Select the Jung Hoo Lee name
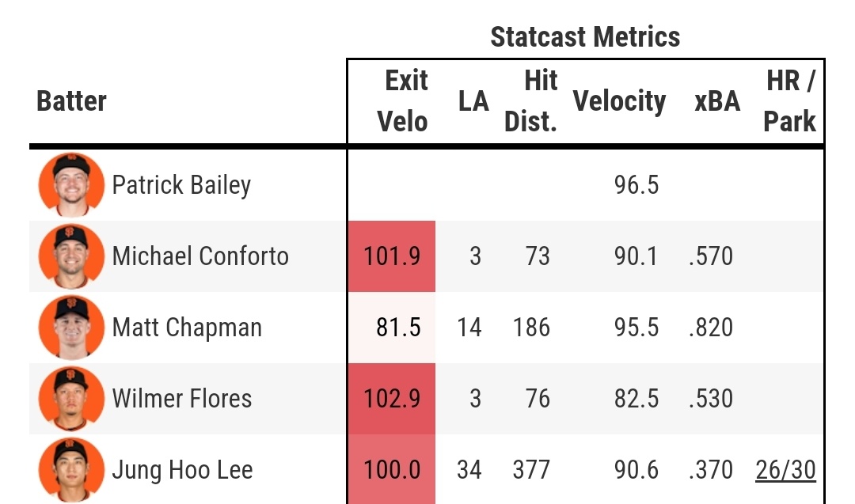855x504 pixels. [x=183, y=470]
